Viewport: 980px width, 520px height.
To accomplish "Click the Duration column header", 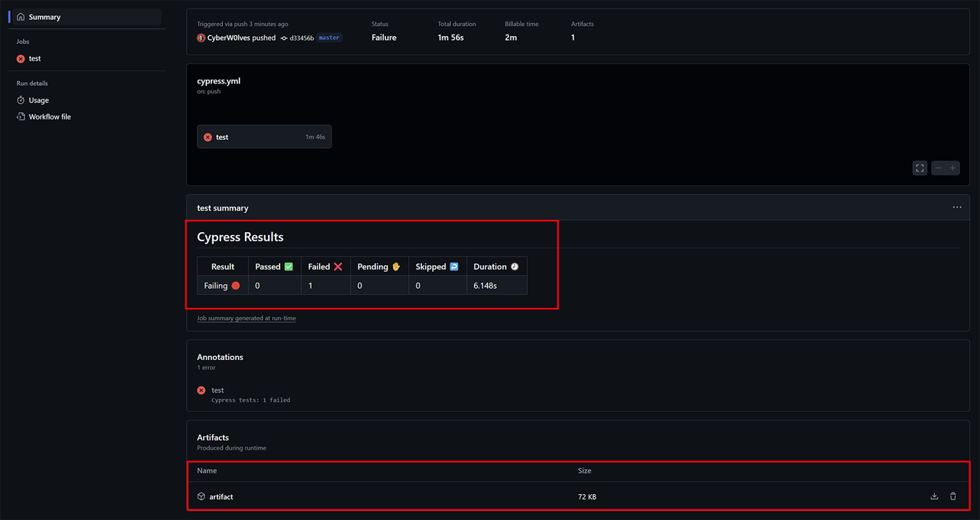I will (497, 267).
